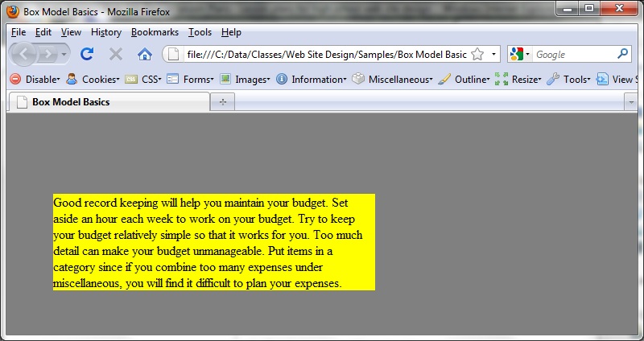Open the list all tabs dropdown
644x341 pixels.
click(x=631, y=102)
